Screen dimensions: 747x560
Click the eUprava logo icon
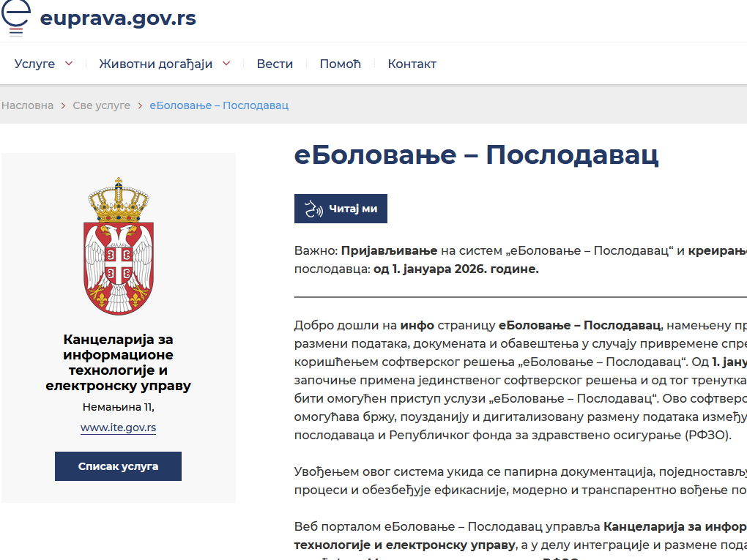(16, 18)
